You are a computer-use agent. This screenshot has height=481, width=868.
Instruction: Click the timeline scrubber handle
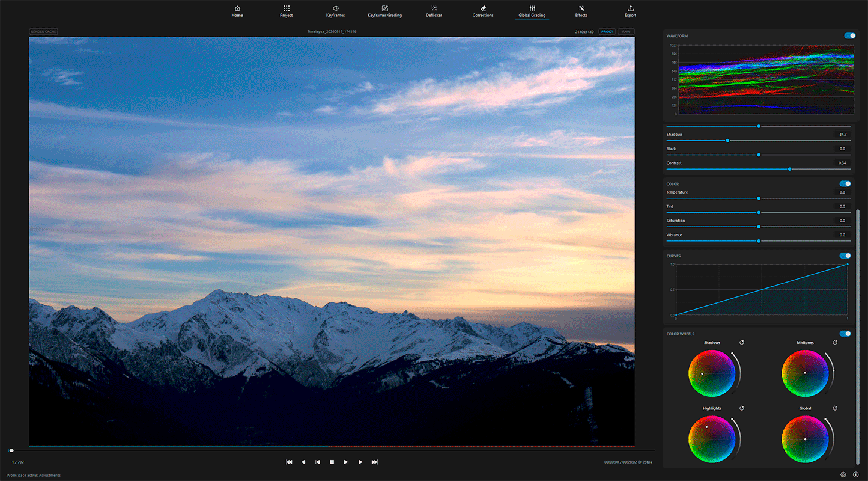(x=11, y=450)
